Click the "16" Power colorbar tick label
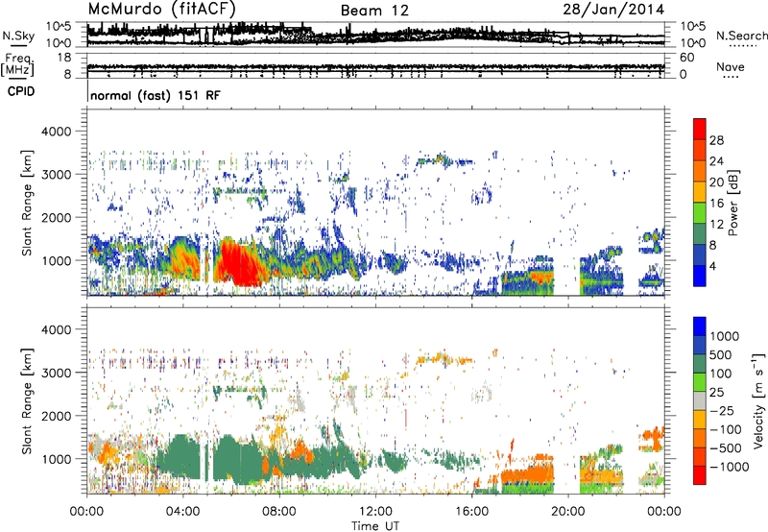The width and height of the screenshot is (768, 532). click(x=716, y=204)
